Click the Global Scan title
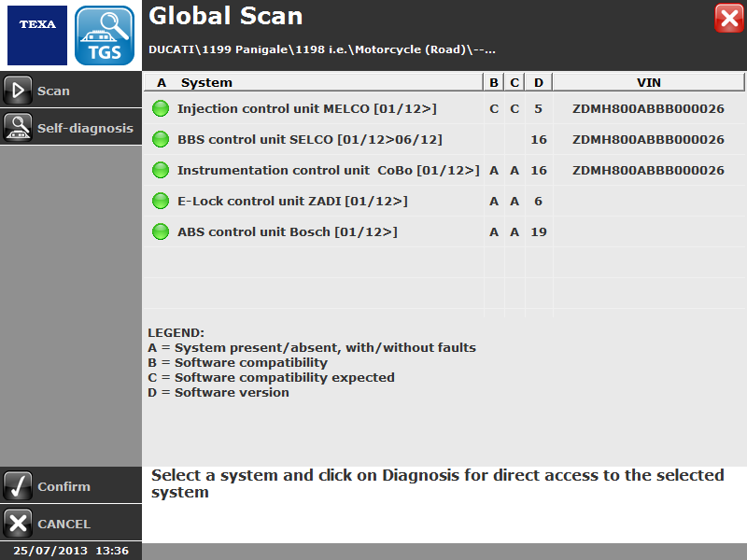The height and width of the screenshot is (560, 747). point(226,16)
